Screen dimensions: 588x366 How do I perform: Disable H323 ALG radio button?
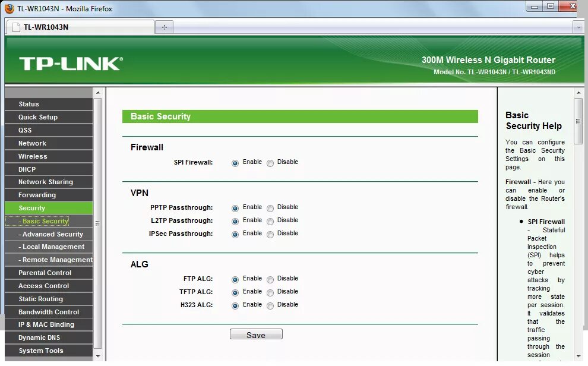tap(270, 305)
